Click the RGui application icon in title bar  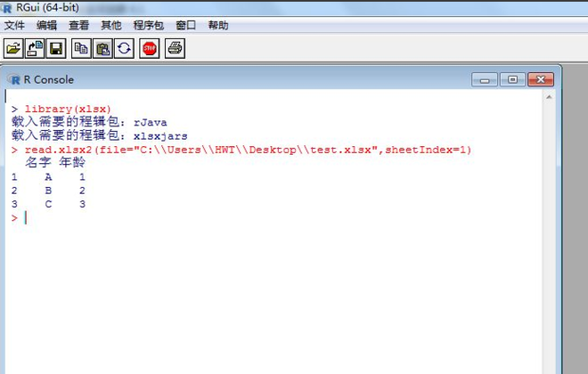pos(7,8)
